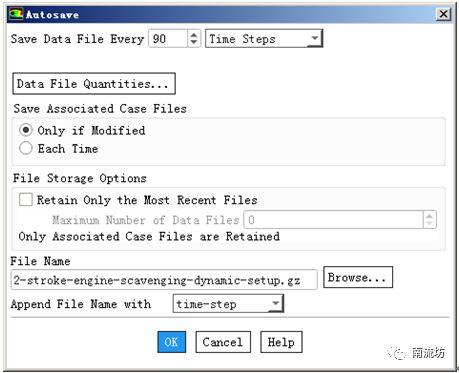This screenshot has width=459, height=373.
Task: Click the save frequency field showing 90
Action: pos(168,39)
